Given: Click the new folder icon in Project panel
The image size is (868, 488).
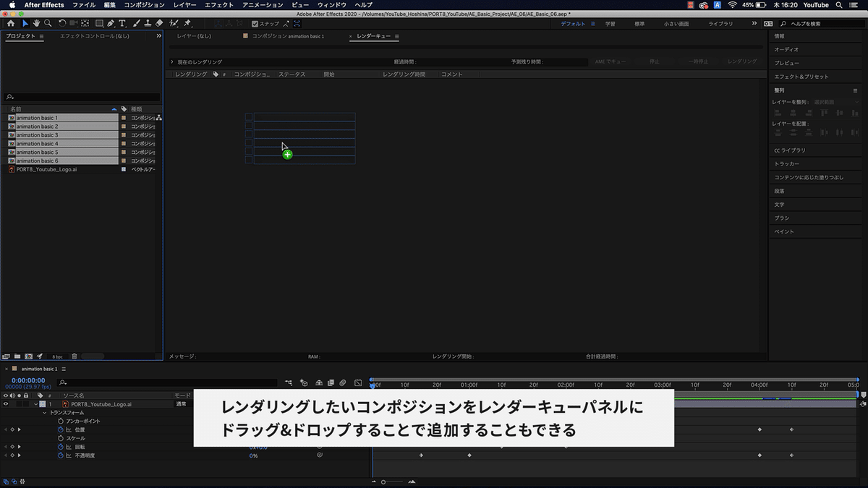Looking at the screenshot, I should click(x=17, y=356).
